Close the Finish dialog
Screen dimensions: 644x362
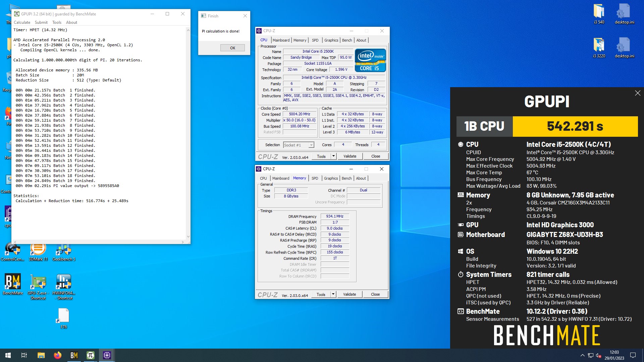[245, 16]
